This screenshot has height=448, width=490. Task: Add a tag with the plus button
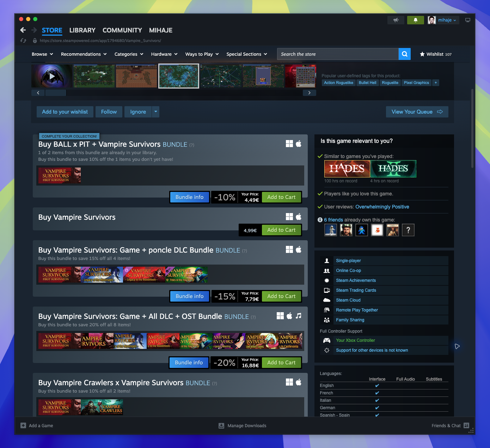click(x=436, y=83)
